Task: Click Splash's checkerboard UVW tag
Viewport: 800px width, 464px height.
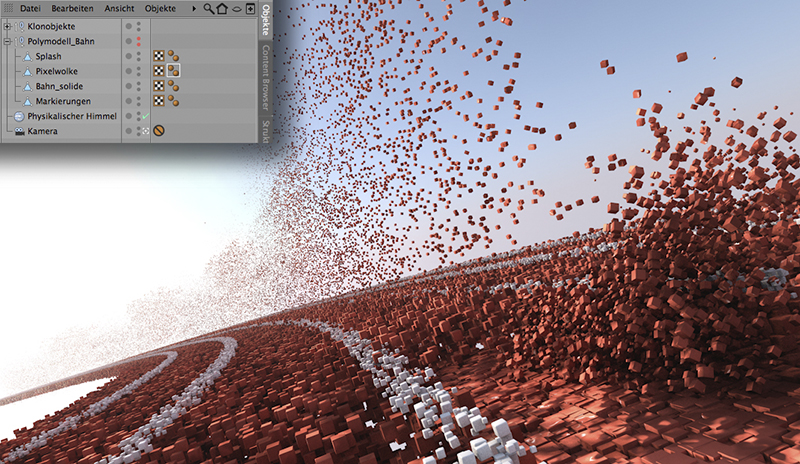Action: point(159,56)
